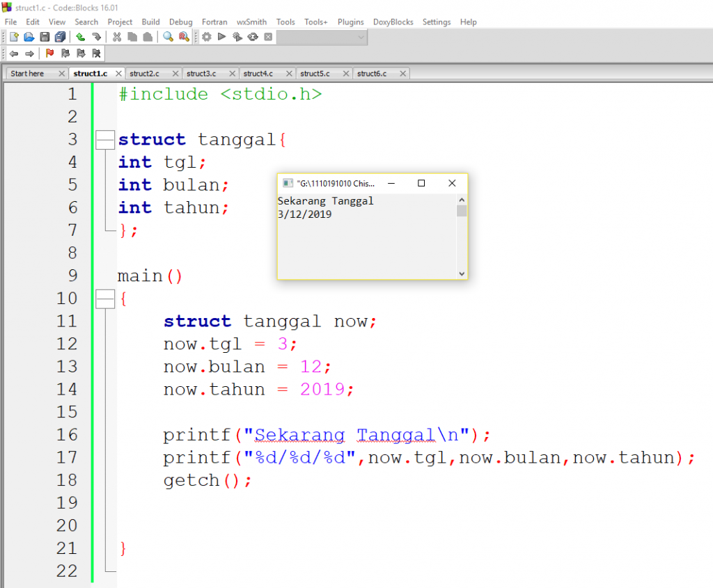The height and width of the screenshot is (588, 713).
Task: Build and run icon
Action: (x=237, y=37)
